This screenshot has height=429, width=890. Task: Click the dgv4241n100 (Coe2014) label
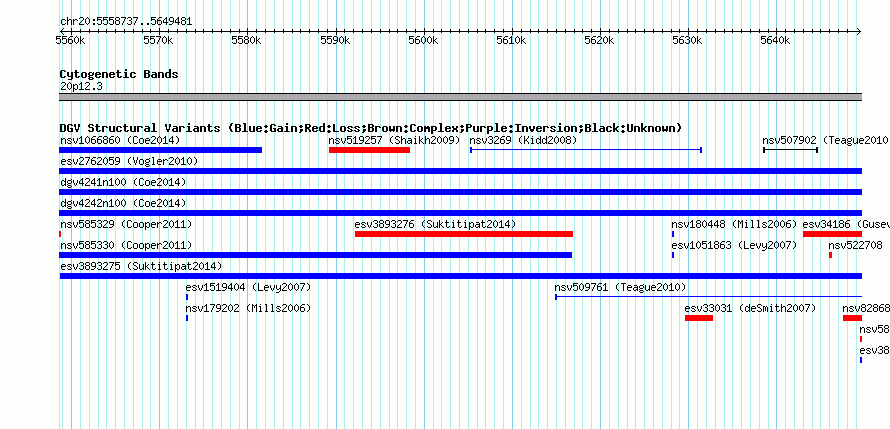coord(123,182)
